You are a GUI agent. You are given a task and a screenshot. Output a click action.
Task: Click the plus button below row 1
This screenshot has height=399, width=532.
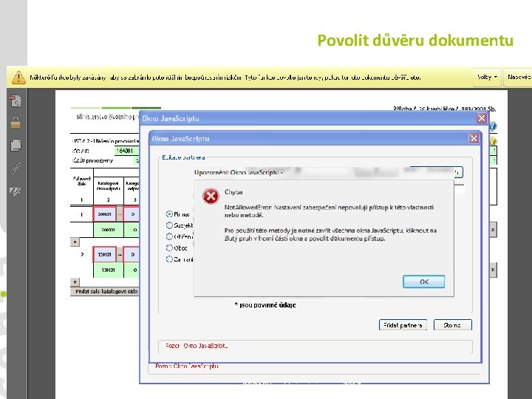pyautogui.click(x=75, y=242)
